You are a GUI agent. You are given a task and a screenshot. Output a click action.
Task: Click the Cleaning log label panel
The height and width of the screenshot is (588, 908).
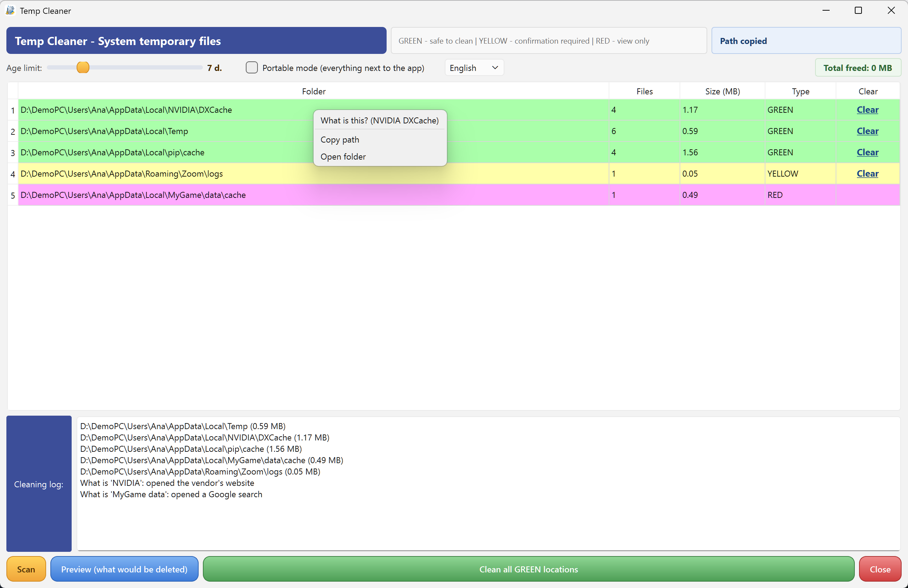tap(39, 483)
